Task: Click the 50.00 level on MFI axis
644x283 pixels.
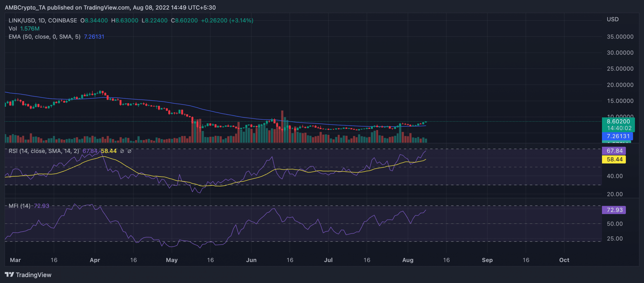Action: (615, 224)
